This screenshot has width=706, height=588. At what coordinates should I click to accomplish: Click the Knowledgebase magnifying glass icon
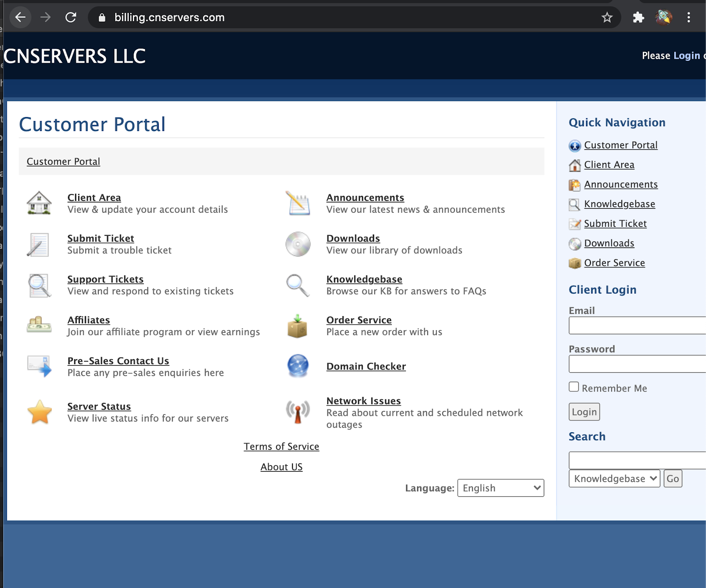[298, 285]
